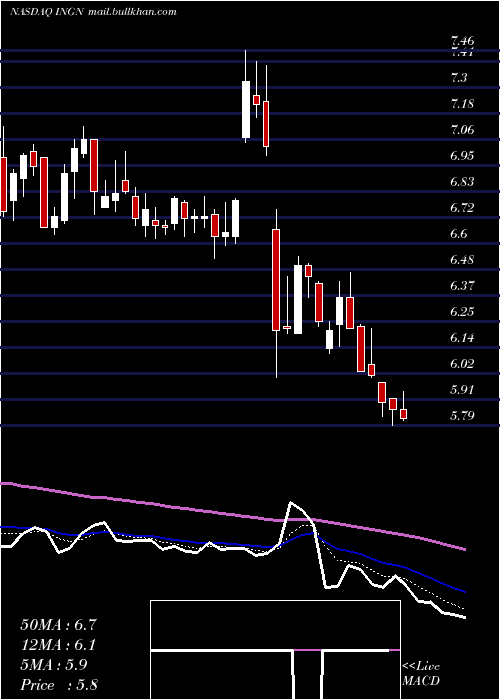
Task: Click the 6.6 price axis label
Action: click(459, 234)
